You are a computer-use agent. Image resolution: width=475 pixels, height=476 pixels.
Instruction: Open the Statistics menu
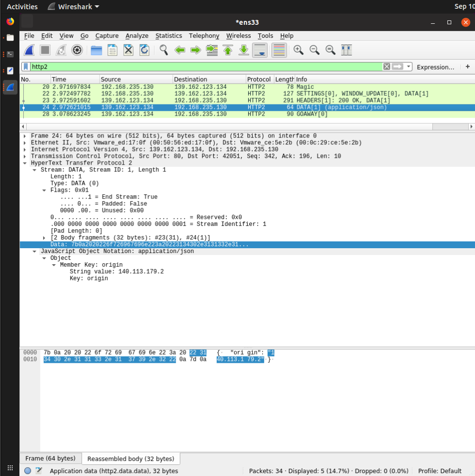[x=169, y=36]
